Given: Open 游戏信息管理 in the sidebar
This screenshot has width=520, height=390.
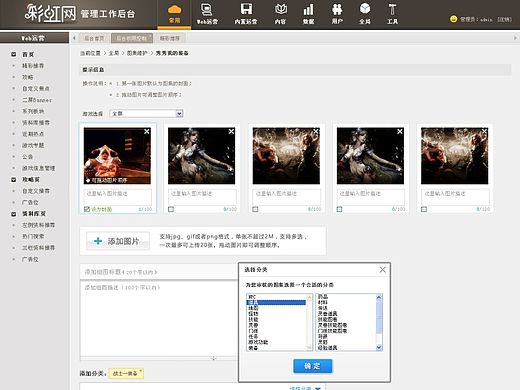Looking at the screenshot, I should tap(38, 168).
